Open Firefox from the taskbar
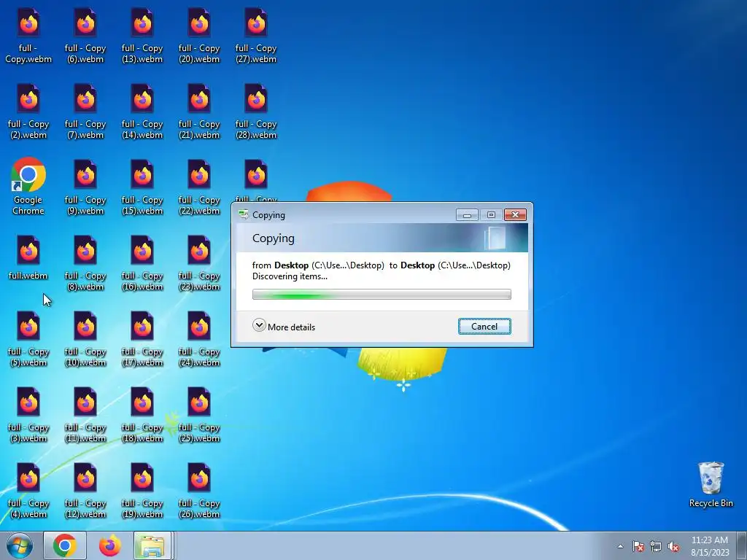 pyautogui.click(x=110, y=545)
